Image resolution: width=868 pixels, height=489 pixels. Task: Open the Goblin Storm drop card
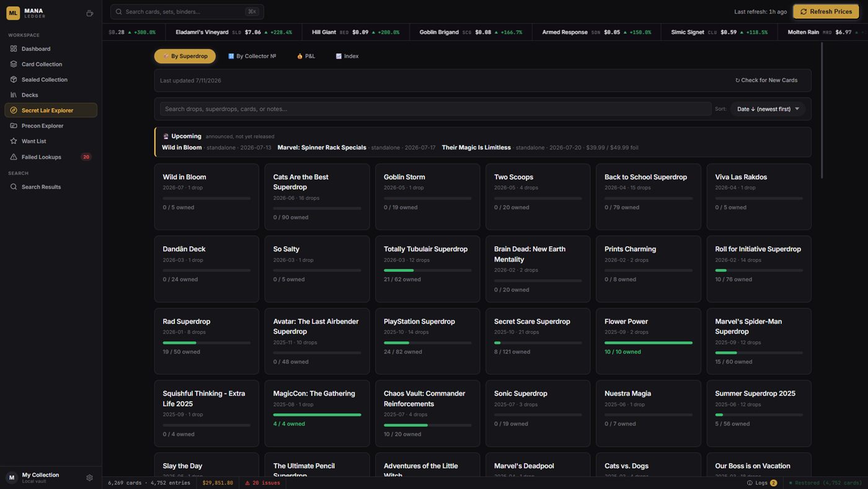[427, 197]
